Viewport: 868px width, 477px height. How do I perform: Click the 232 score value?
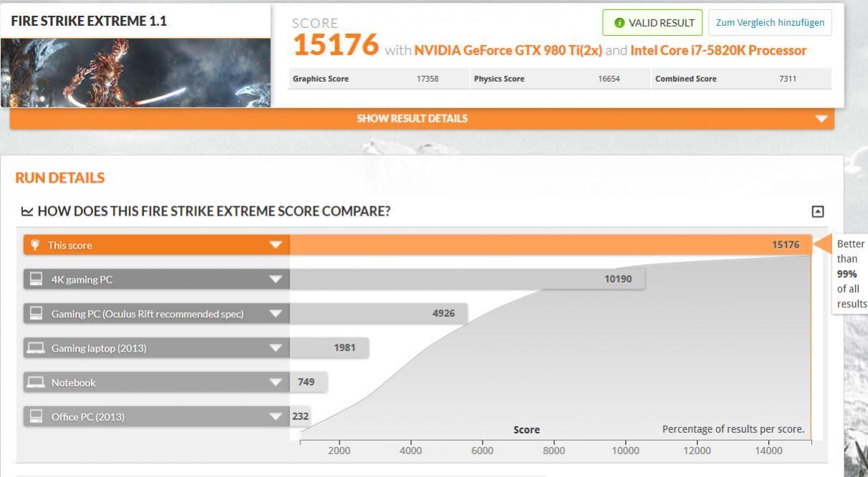[x=299, y=416]
